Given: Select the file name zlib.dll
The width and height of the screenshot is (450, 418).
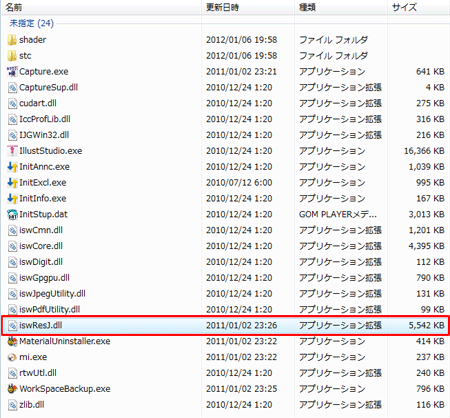Looking at the screenshot, I should (32, 405).
